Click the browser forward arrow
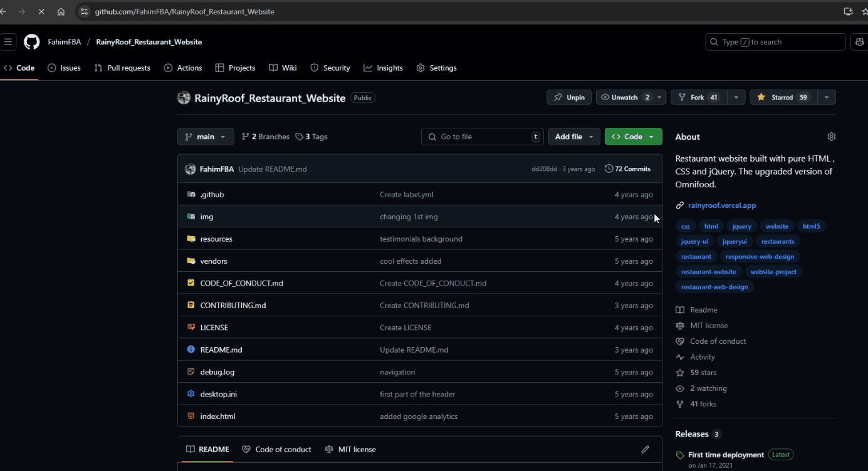 coord(22,11)
